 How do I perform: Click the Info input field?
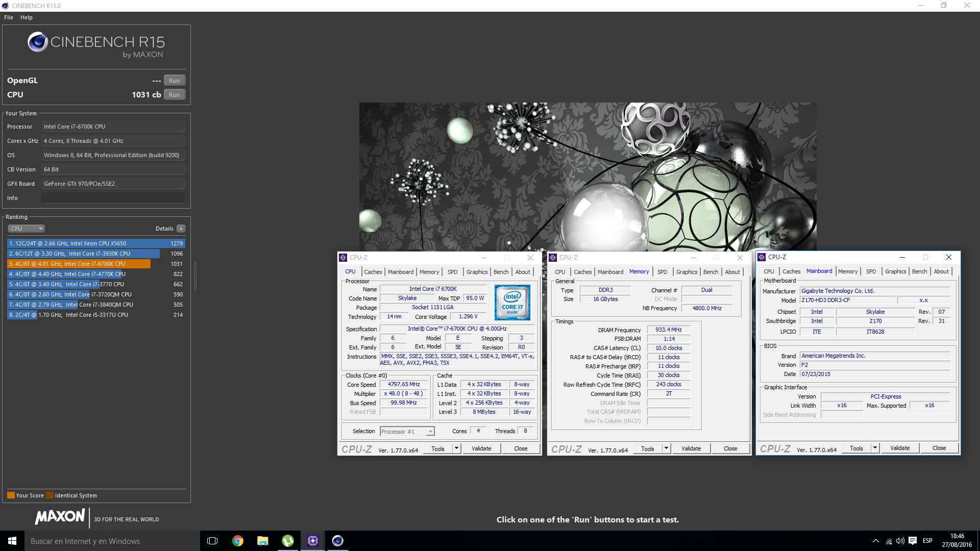[x=113, y=198]
